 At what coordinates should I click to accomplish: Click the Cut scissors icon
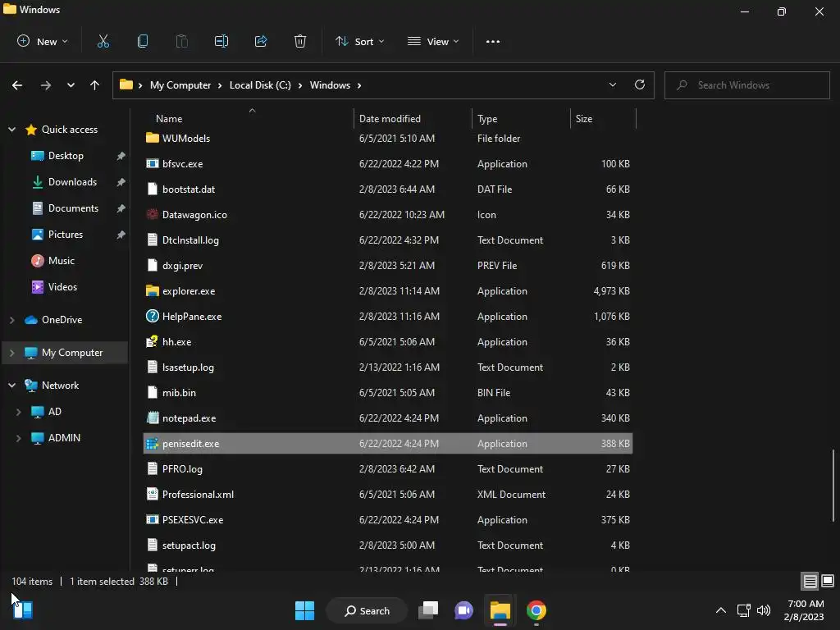click(x=103, y=41)
